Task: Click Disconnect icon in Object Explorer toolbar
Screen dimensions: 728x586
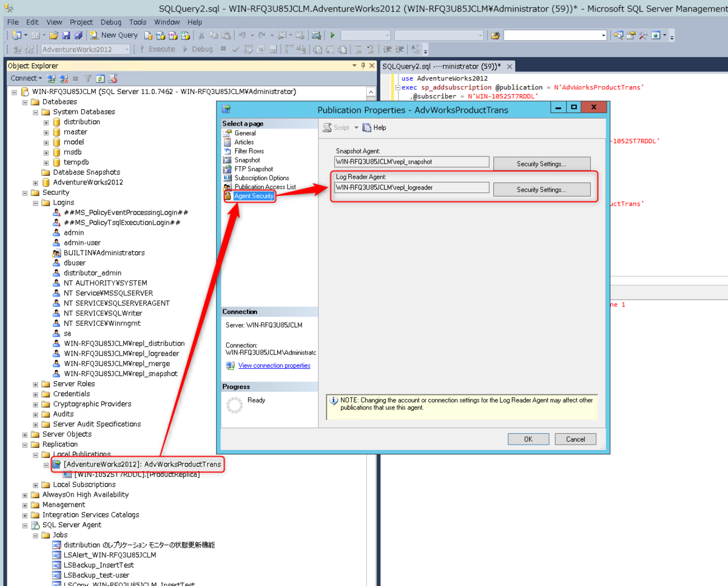Action: click(x=63, y=78)
